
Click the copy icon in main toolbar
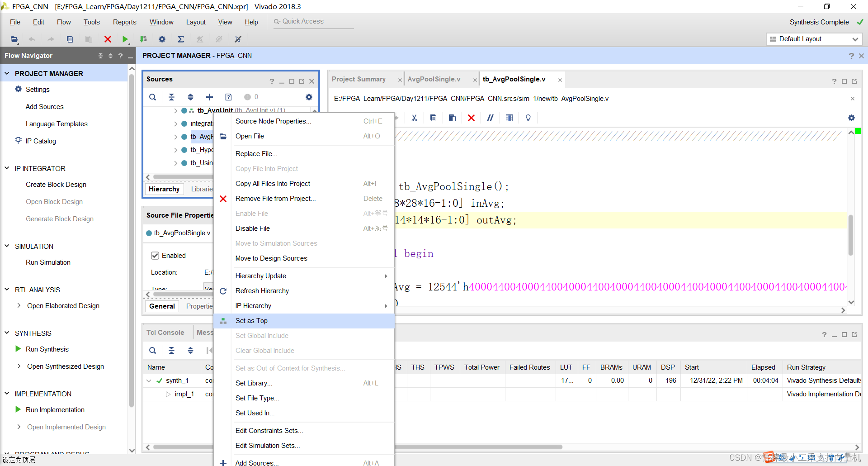click(x=70, y=39)
